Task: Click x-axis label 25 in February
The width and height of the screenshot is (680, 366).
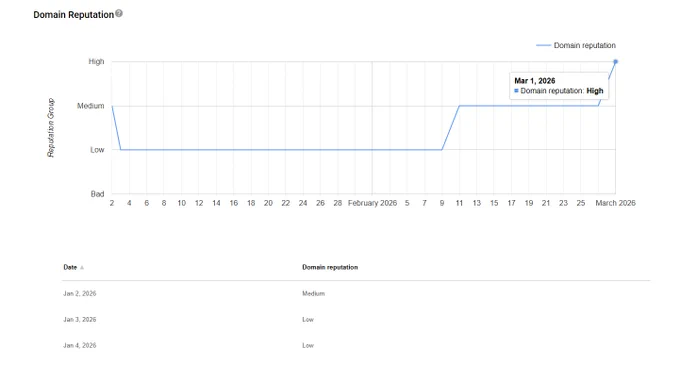Action: (581, 203)
